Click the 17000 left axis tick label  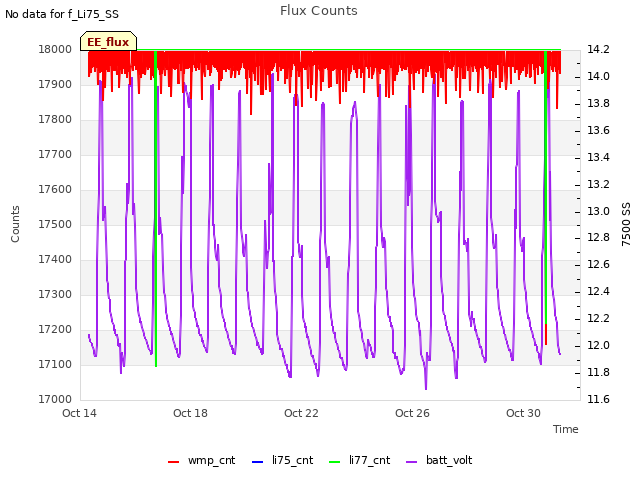coord(55,400)
